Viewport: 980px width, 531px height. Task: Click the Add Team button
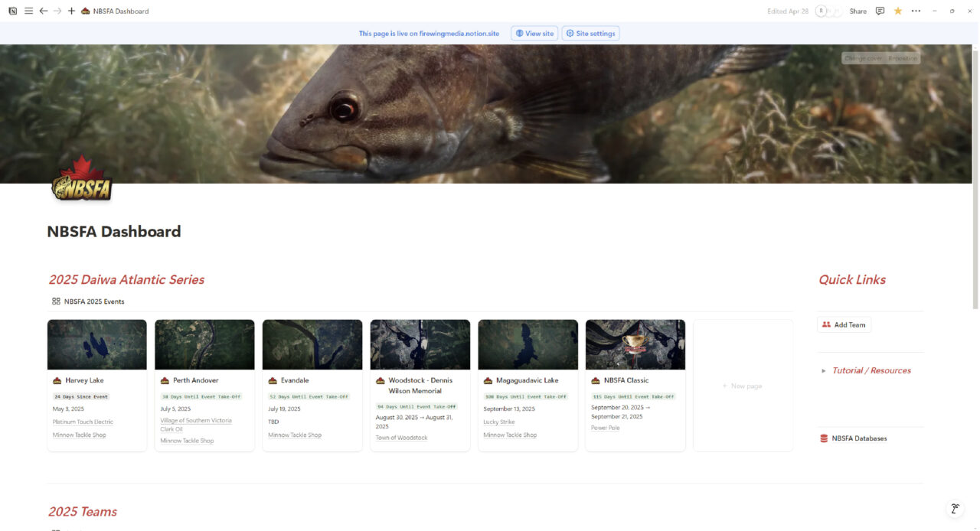point(844,325)
